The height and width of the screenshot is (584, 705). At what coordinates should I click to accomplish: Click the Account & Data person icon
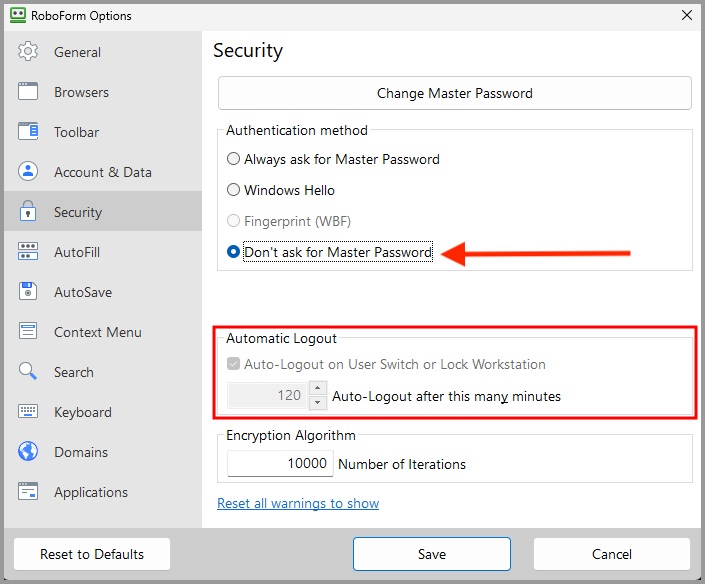coord(28,172)
